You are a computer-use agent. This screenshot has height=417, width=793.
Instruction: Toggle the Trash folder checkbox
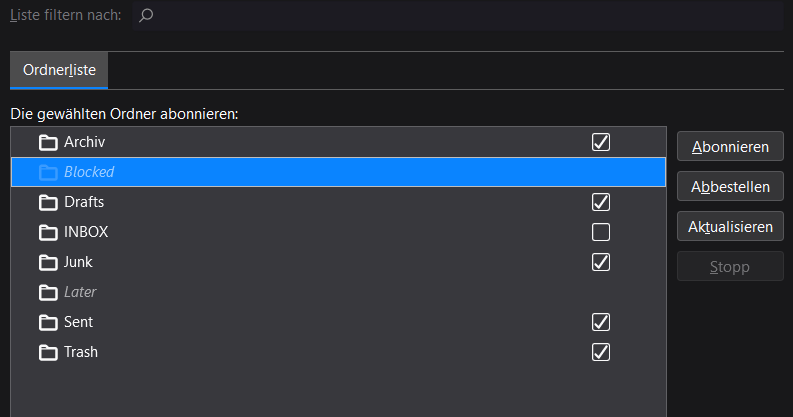(x=601, y=352)
